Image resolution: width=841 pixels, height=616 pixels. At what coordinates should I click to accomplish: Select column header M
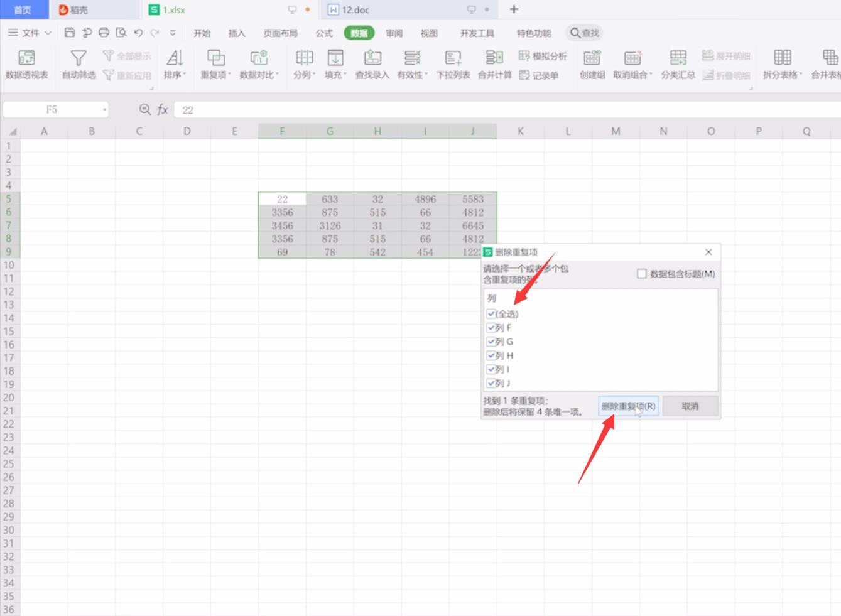coord(616,131)
